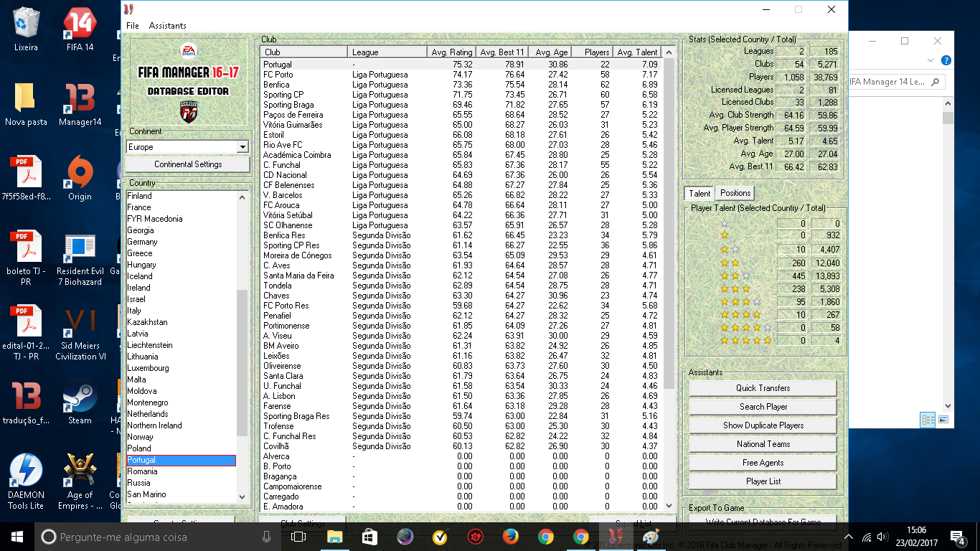Select the Benfica club row
The height and width of the screenshot is (551, 980).
461,85
